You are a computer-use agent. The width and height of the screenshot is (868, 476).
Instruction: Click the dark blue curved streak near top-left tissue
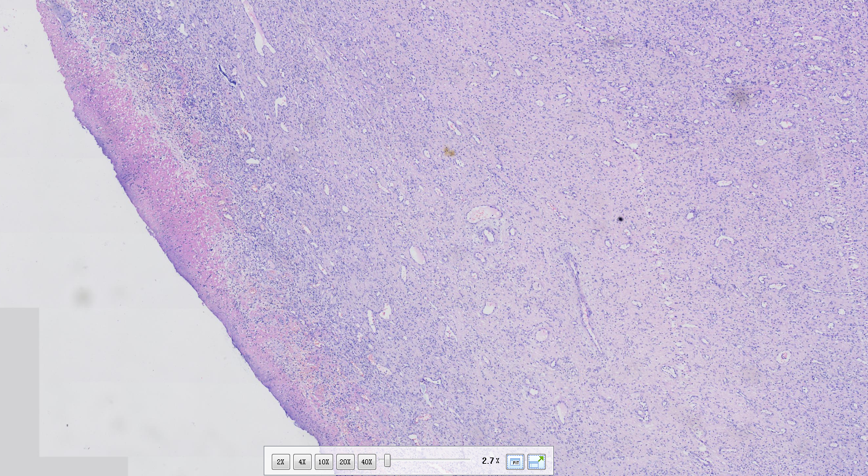pyautogui.click(x=227, y=74)
